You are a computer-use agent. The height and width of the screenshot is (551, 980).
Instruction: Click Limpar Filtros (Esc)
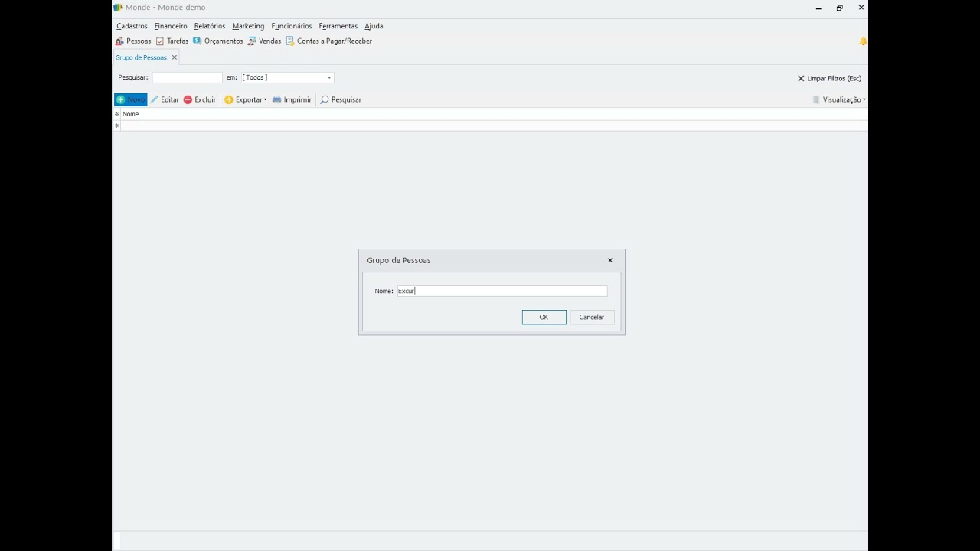(x=829, y=78)
